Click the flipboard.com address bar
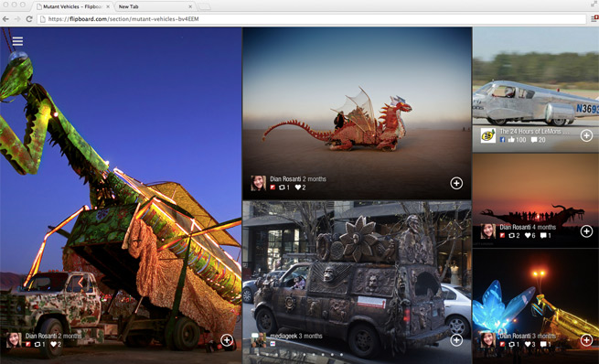The width and height of the screenshot is (599, 364). click(x=311, y=18)
